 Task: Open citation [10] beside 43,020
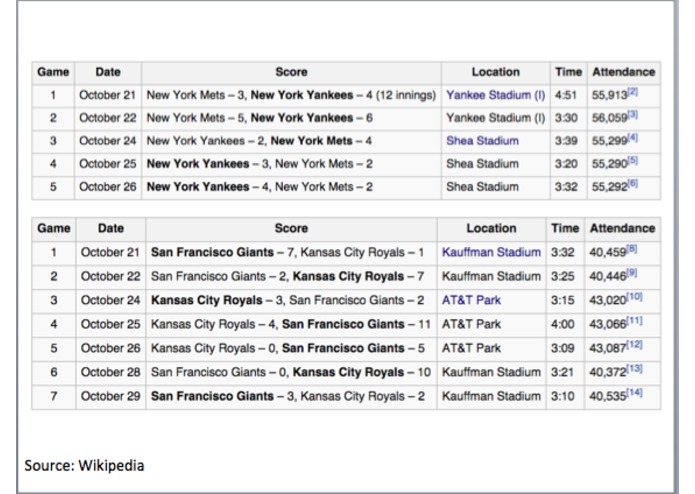tap(634, 297)
